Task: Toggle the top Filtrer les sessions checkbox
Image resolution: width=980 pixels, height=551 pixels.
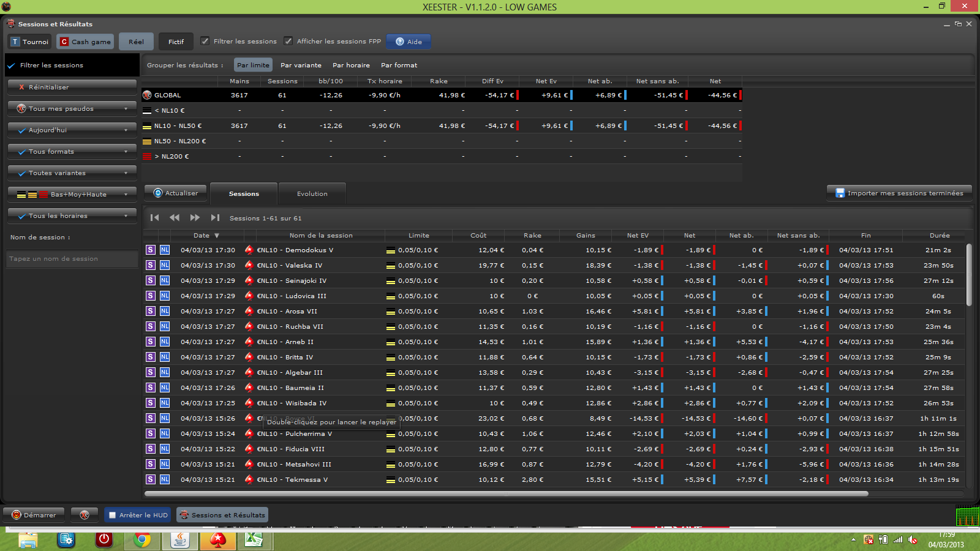Action: click(205, 41)
